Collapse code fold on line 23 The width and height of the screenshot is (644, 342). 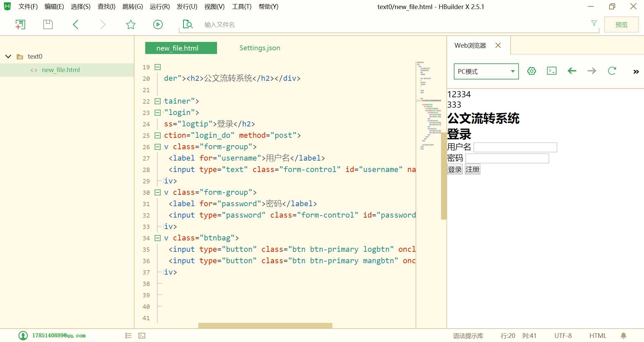click(158, 113)
